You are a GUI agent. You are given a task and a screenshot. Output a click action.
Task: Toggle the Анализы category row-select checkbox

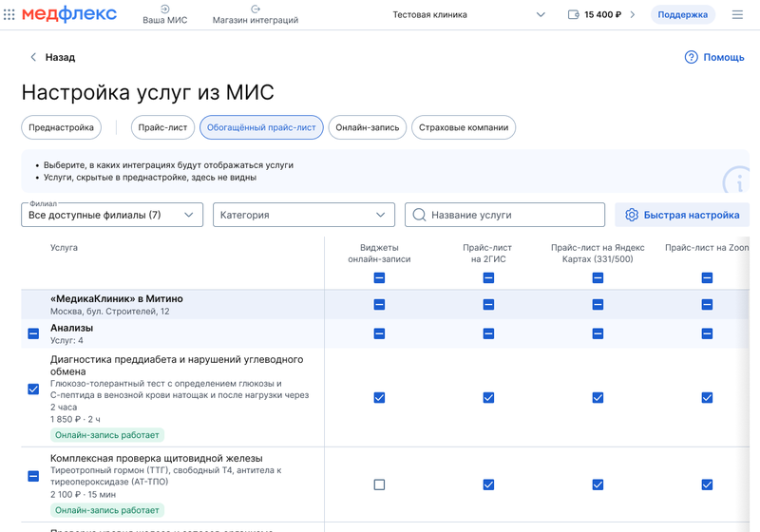point(33,333)
